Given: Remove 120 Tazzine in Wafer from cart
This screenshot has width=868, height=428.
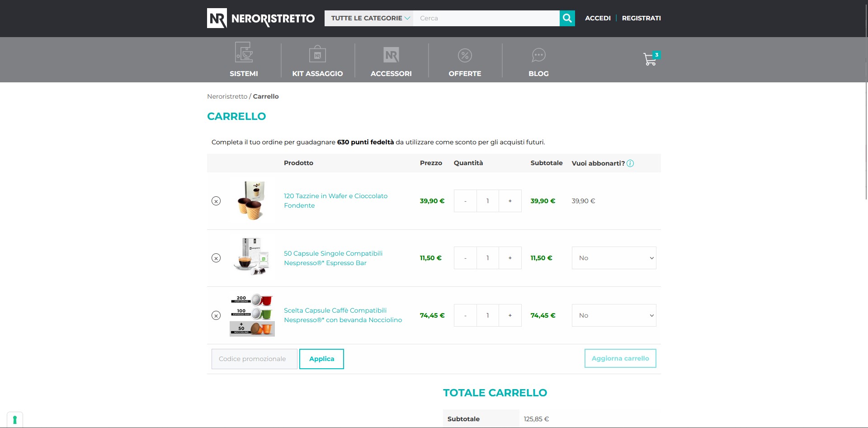Looking at the screenshot, I should [x=216, y=201].
